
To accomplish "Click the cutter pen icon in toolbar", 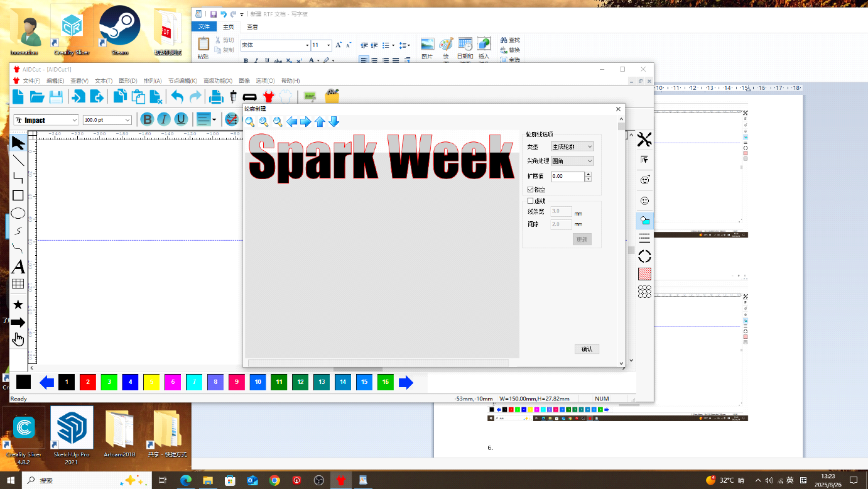I will pos(234,97).
